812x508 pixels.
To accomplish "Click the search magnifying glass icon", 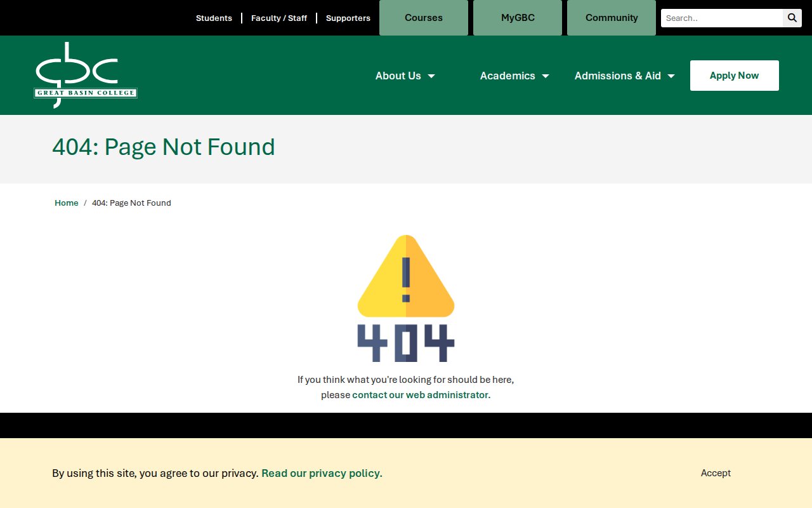I will coord(792,18).
